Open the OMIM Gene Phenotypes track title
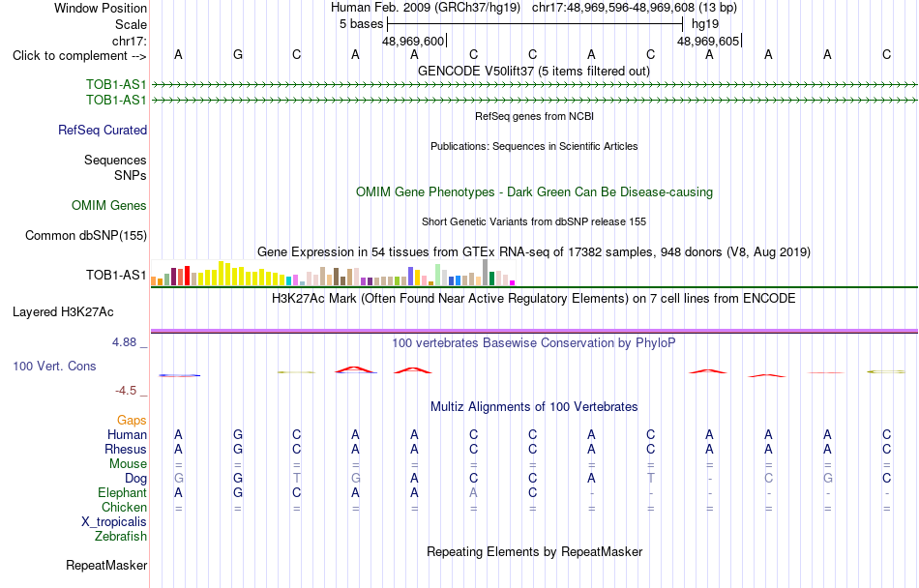The image size is (919, 588). click(535, 192)
